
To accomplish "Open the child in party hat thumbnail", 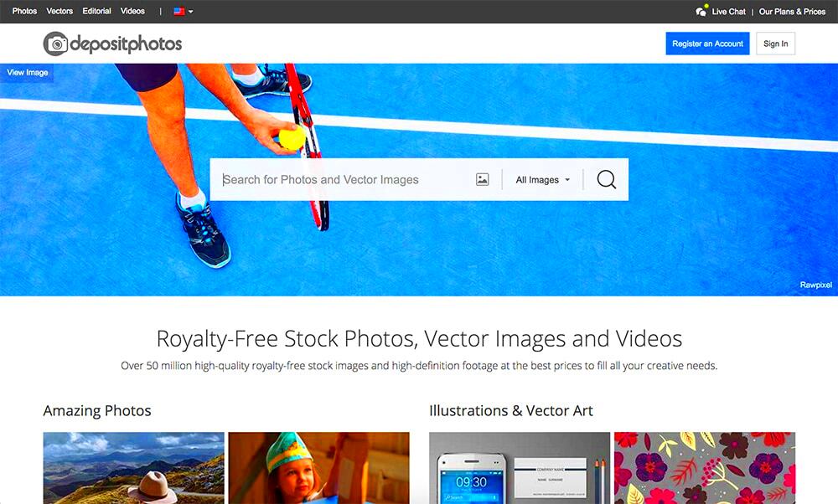I will [318, 469].
